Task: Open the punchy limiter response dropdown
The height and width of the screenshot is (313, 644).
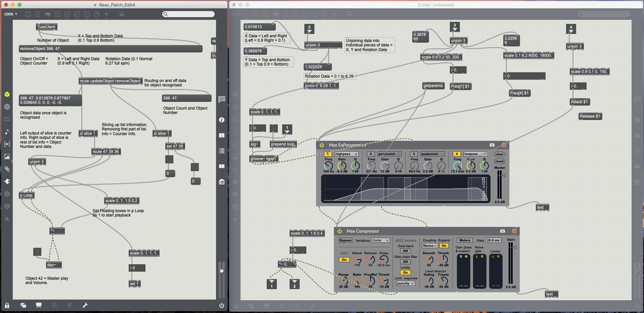Action: click(405, 283)
